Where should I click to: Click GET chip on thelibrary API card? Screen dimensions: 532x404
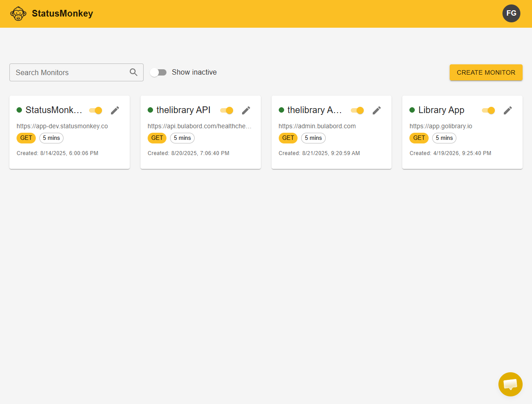tap(157, 138)
